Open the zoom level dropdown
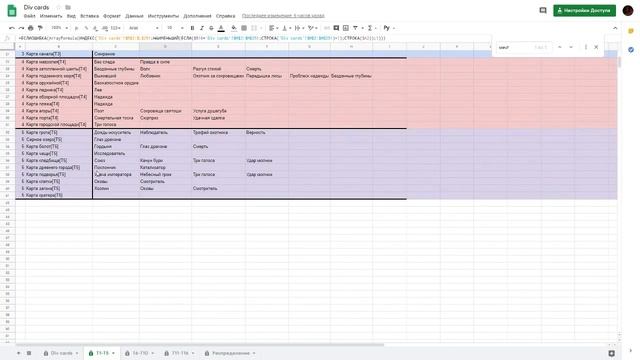640x360 pixels. pyautogui.click(x=60, y=28)
